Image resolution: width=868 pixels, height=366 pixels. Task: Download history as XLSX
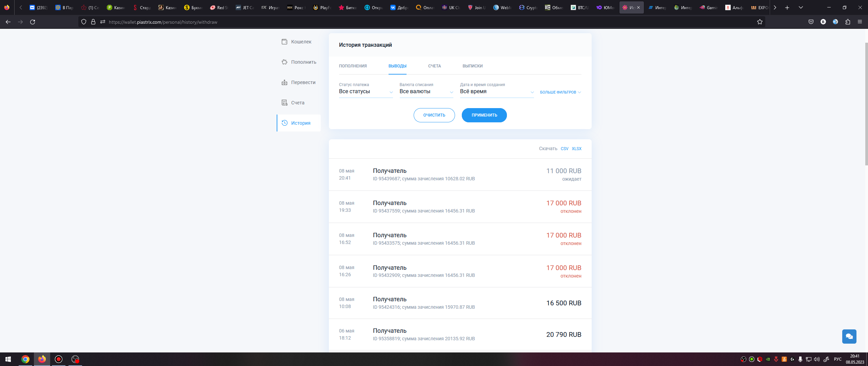576,149
